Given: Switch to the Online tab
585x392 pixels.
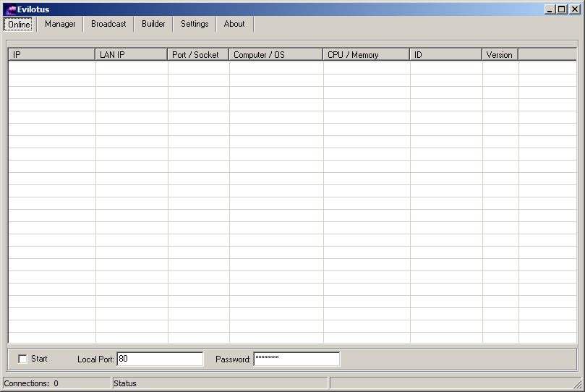Looking at the screenshot, I should pyautogui.click(x=19, y=24).
